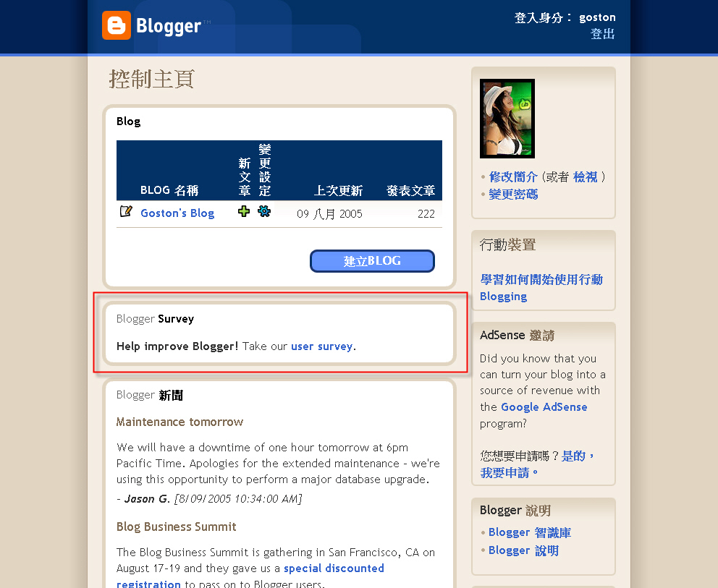Click the Blogger wordmark in header
The image size is (718, 588).
169,26
